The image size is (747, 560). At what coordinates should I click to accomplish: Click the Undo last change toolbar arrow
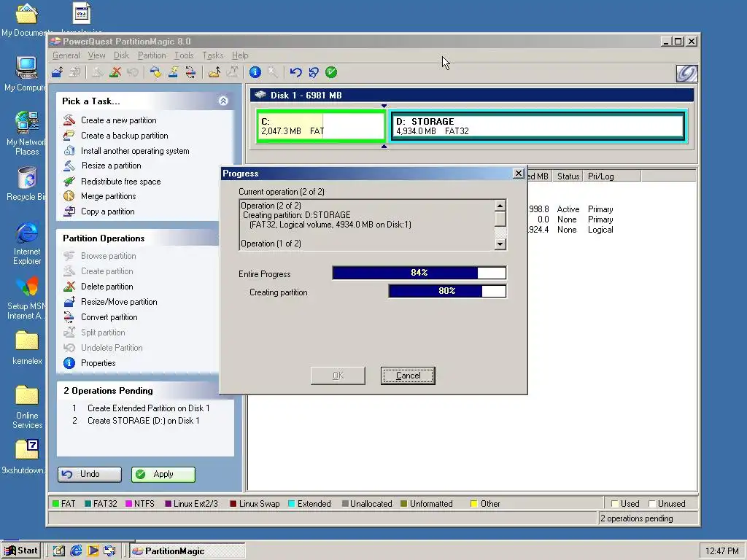click(x=296, y=72)
